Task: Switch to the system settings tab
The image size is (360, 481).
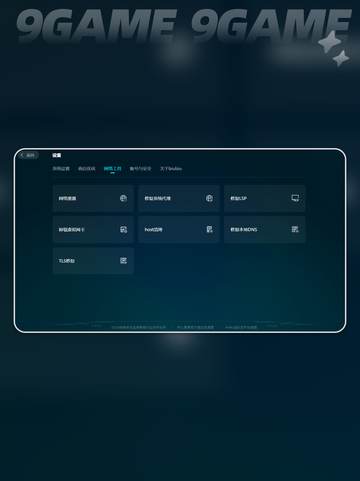Action: click(61, 169)
